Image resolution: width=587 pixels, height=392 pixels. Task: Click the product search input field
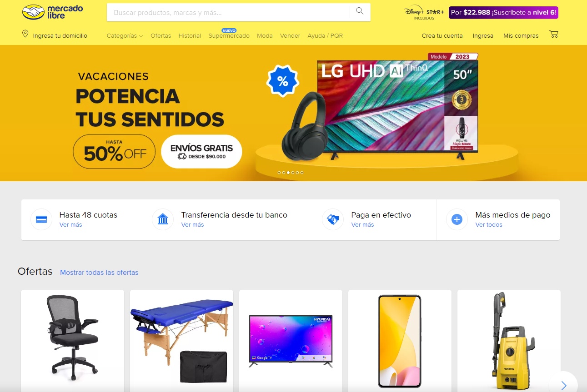pyautogui.click(x=228, y=12)
